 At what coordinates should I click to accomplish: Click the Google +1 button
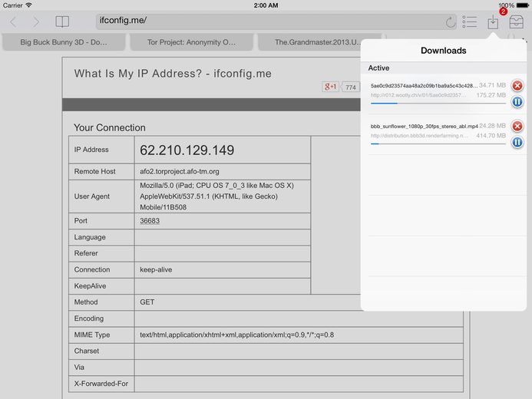[x=330, y=87]
